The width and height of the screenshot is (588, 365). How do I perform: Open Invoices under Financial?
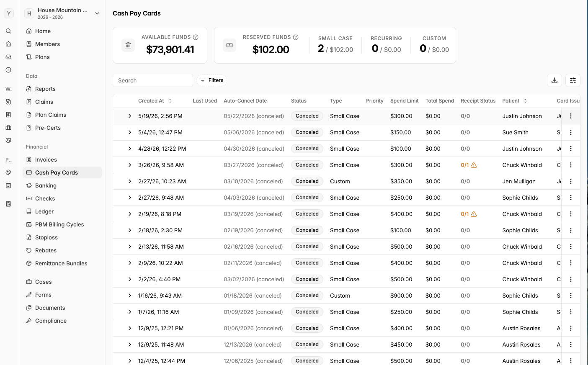pos(62,159)
